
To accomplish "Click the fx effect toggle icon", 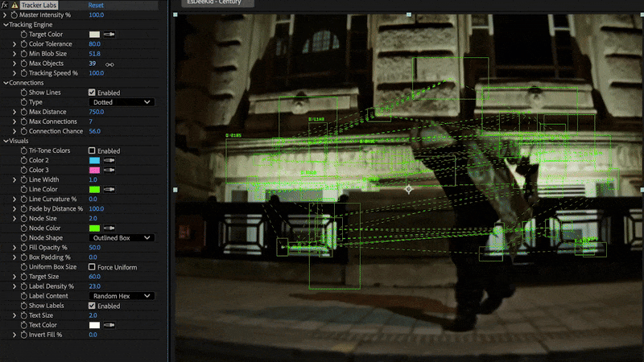I will click(5, 5).
